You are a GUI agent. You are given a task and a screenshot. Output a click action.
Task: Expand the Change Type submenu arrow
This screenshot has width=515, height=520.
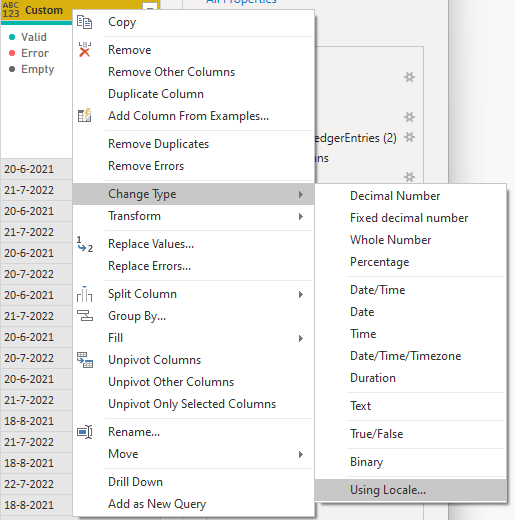pos(301,194)
